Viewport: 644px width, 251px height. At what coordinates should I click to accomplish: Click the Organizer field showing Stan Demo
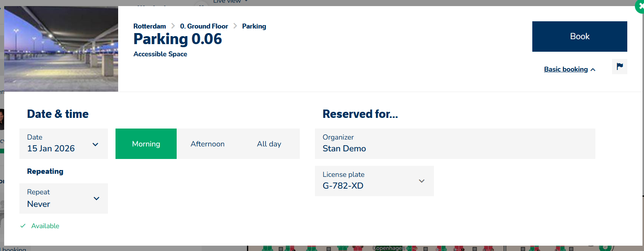click(x=455, y=144)
